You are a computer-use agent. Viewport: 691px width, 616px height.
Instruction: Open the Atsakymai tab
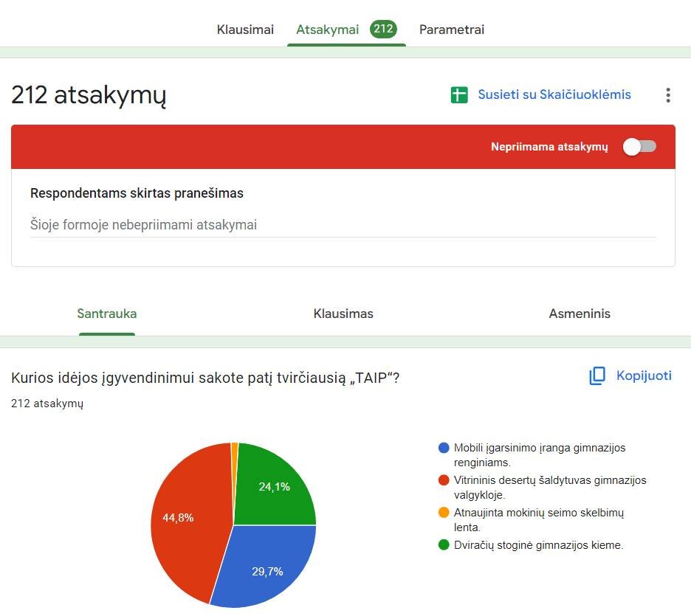[328, 30]
